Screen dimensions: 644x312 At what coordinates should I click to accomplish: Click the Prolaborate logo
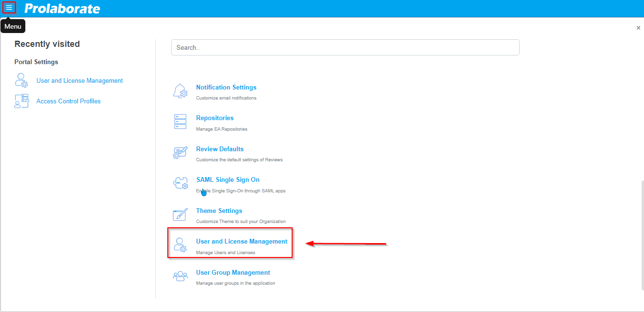[62, 8]
